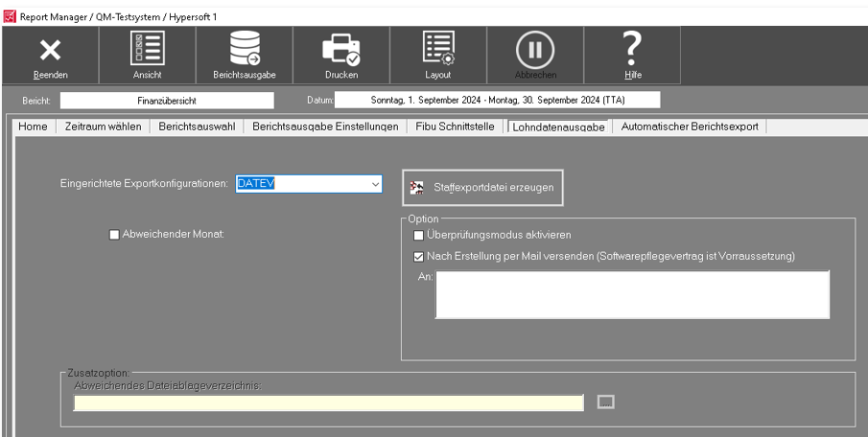
Task: Click into the An mail recipient field
Action: pos(631,294)
